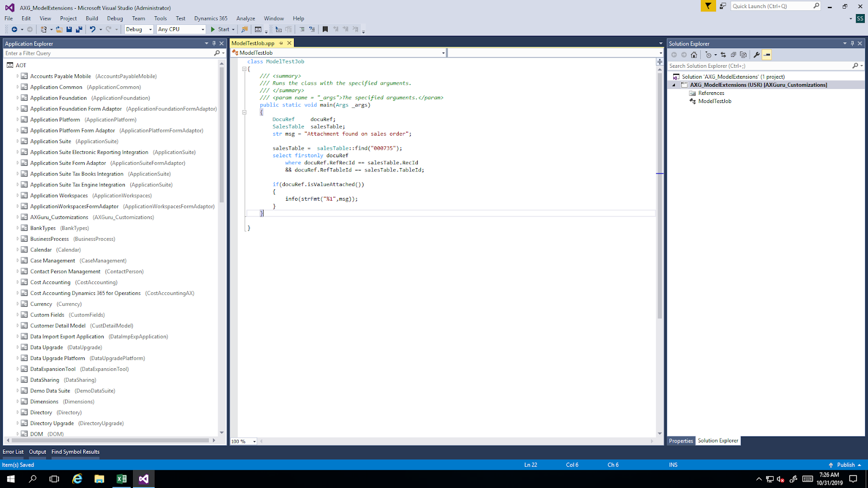Undo the last edit
The image size is (868, 488).
(x=93, y=29)
